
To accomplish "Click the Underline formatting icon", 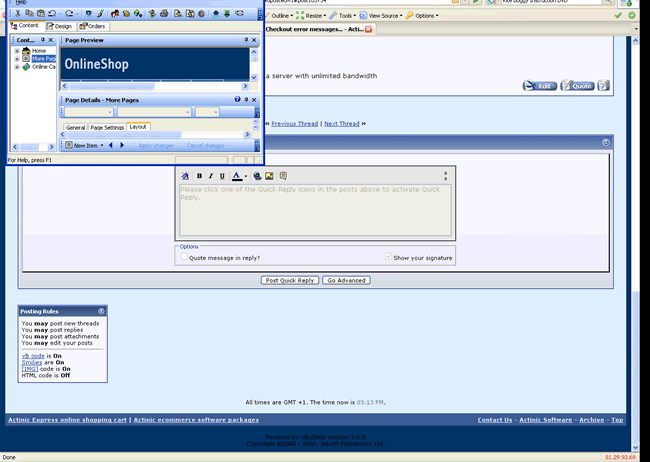I will [222, 176].
